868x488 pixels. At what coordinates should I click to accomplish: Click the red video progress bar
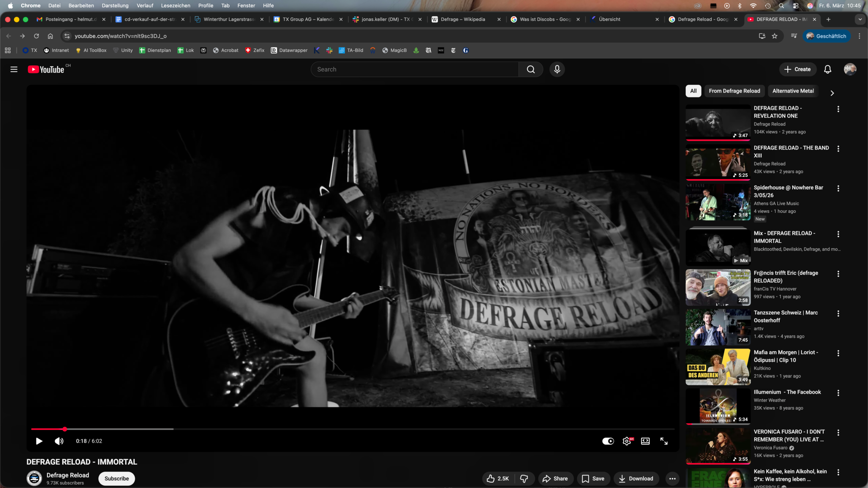pyautogui.click(x=47, y=429)
